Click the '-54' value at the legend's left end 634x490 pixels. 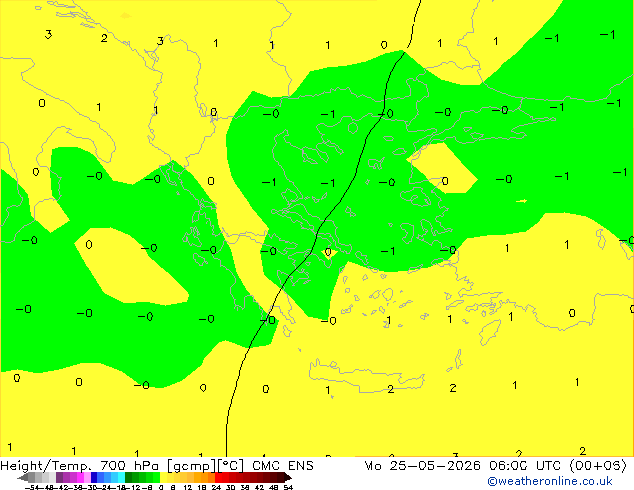[32, 487]
